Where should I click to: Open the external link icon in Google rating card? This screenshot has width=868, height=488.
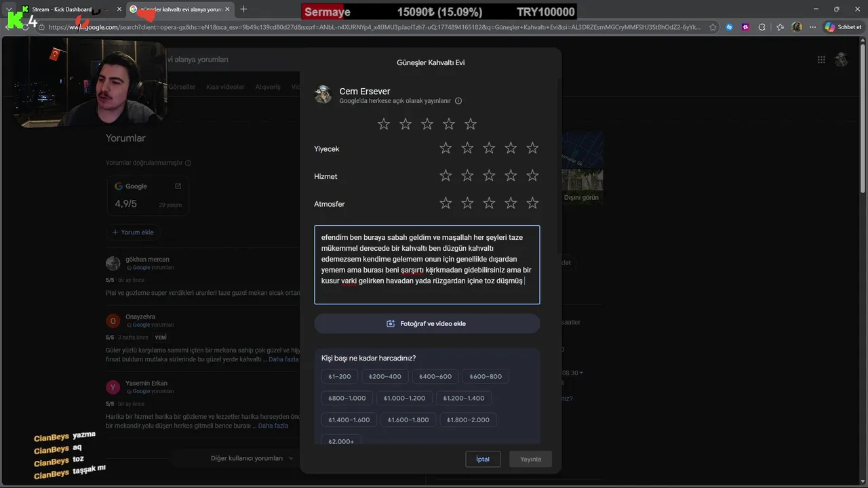pyautogui.click(x=178, y=186)
